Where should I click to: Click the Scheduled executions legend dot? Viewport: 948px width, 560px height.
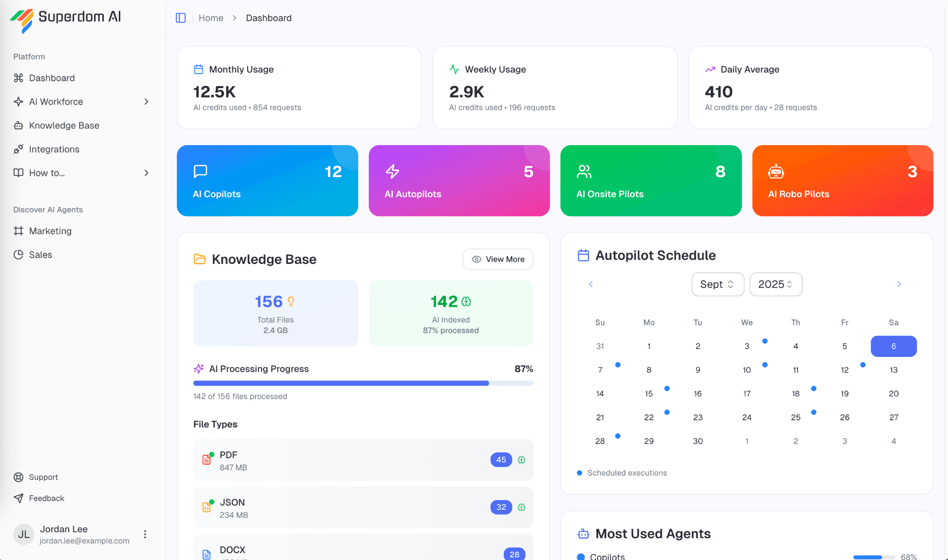(x=579, y=473)
